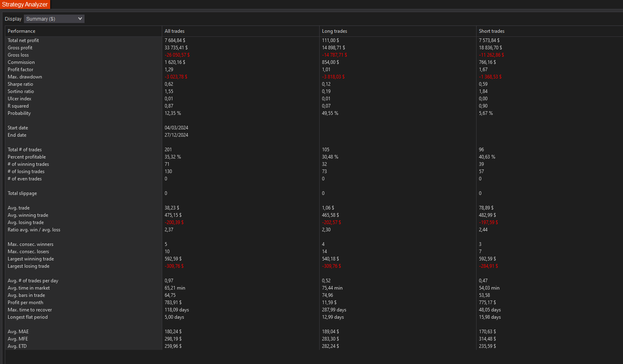
Task: Click gross profit value 33 735,41 $
Action: pos(176,48)
